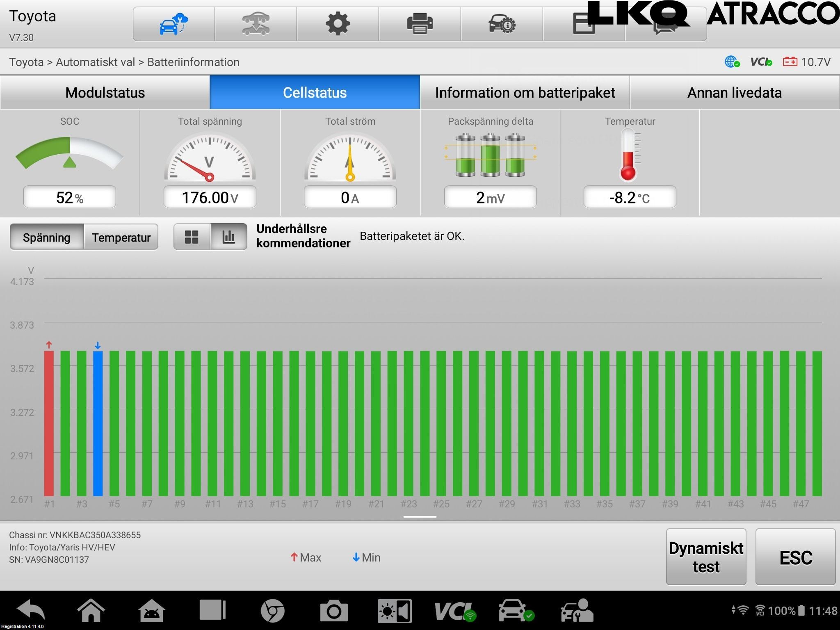Image resolution: width=840 pixels, height=630 pixels.
Task: Switch to Information om batteripaket tab
Action: [525, 93]
